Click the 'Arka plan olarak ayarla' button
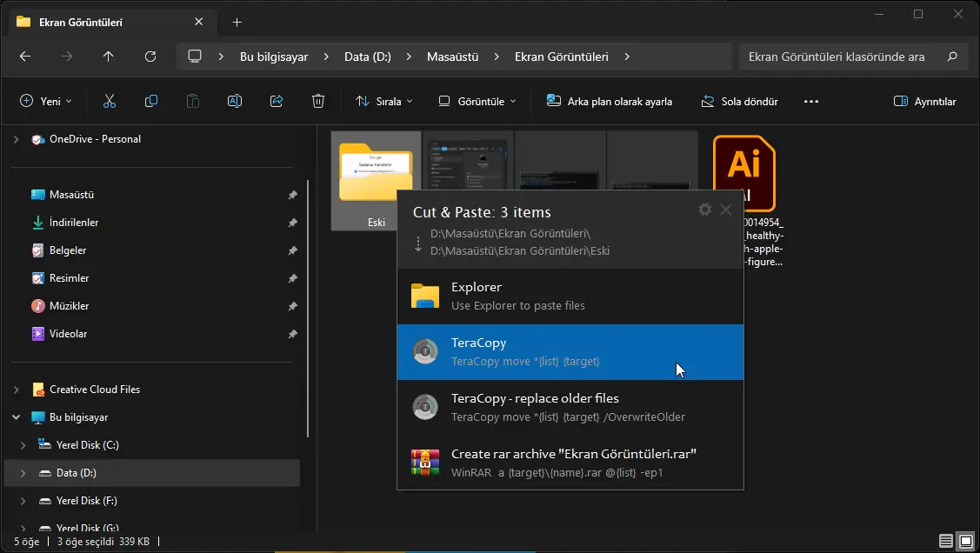 [x=611, y=101]
